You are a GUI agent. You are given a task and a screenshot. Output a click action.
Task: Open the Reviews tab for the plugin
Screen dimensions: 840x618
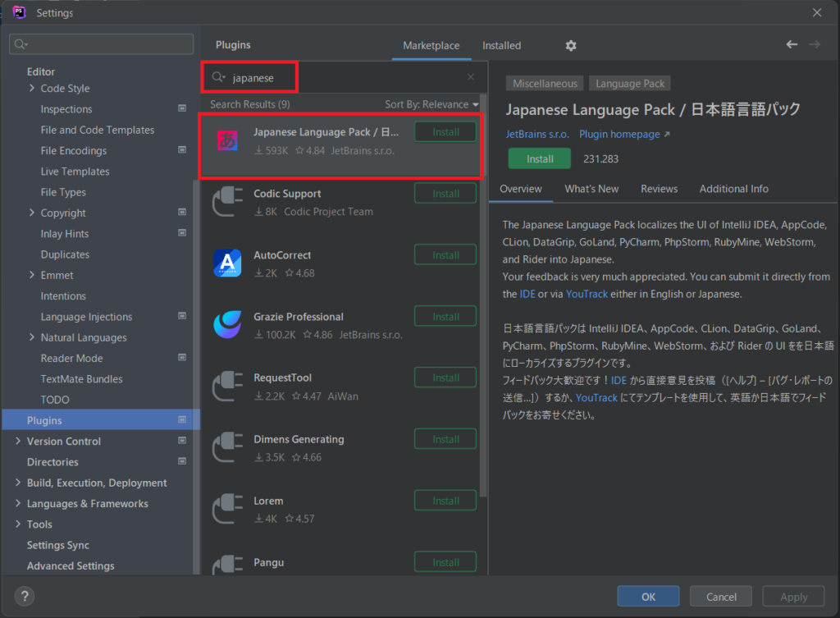[659, 188]
